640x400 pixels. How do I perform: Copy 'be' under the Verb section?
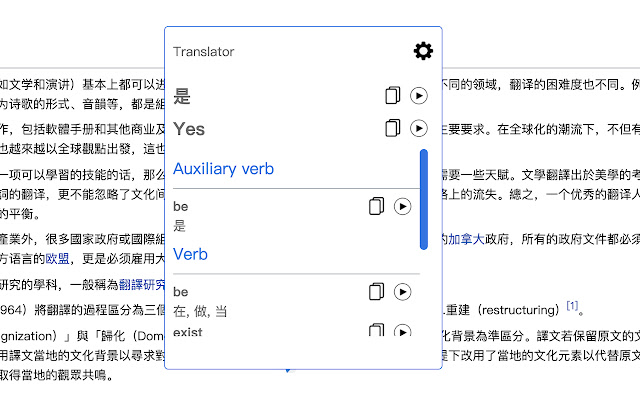coord(376,292)
